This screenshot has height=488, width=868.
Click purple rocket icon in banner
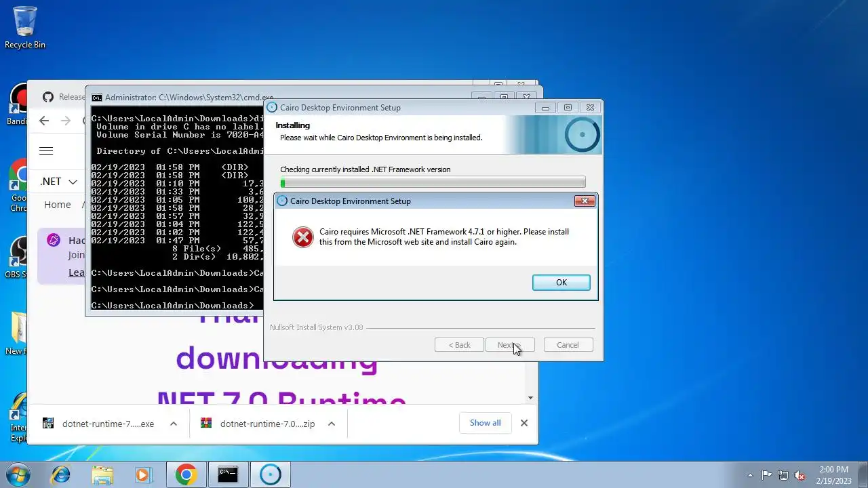54,240
